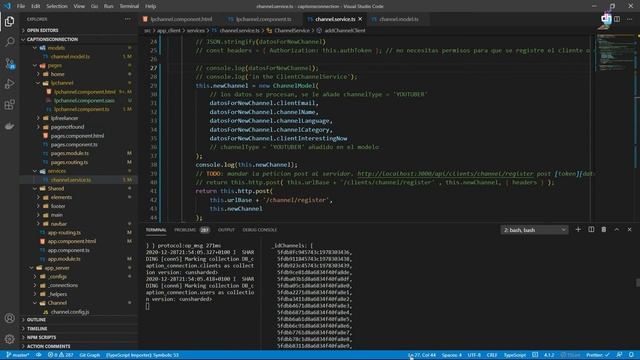The image size is (640, 360).
Task: Open Run and Debug view
Action: [x=9, y=84]
